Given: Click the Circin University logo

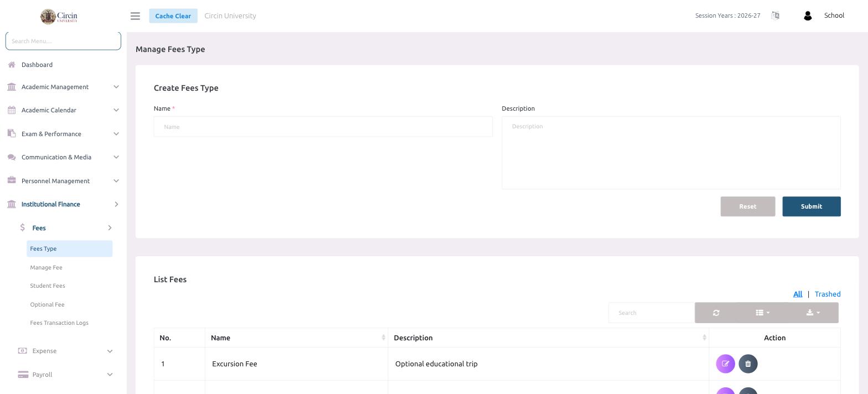Looking at the screenshot, I should click(x=59, y=16).
